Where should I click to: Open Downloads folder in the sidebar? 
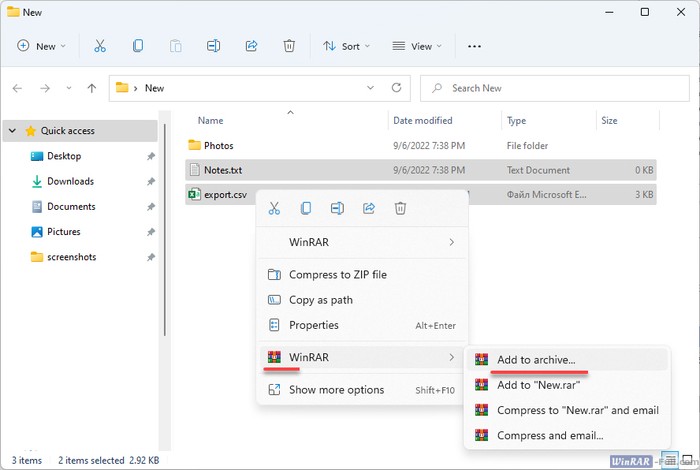[70, 181]
